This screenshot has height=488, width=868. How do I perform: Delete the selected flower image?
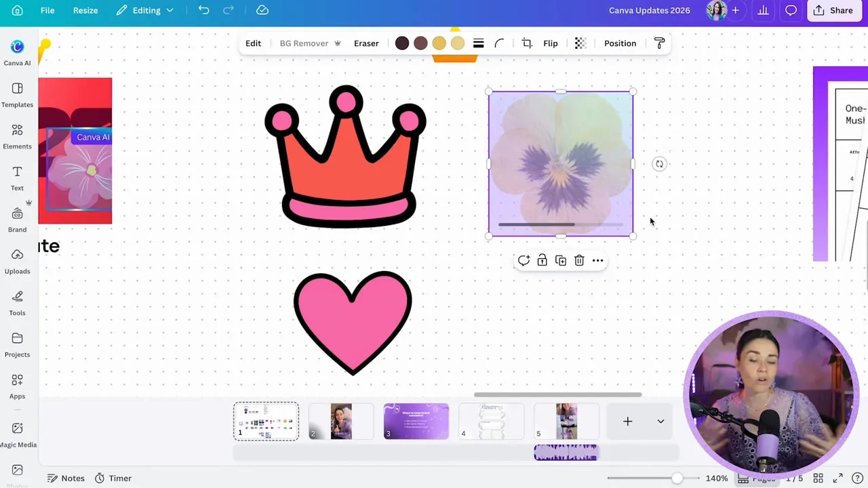click(x=579, y=260)
